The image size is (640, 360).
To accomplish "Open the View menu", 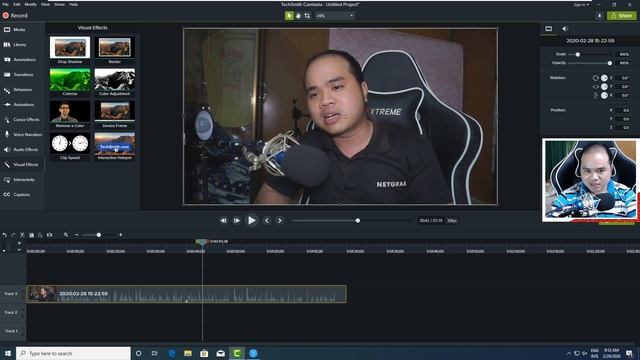I will coord(45,4).
